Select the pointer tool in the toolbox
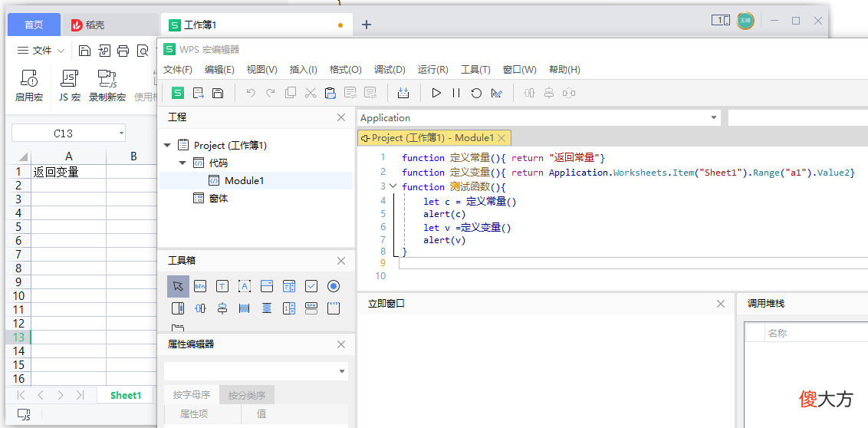Image resolution: width=868 pixels, height=428 pixels. click(178, 286)
